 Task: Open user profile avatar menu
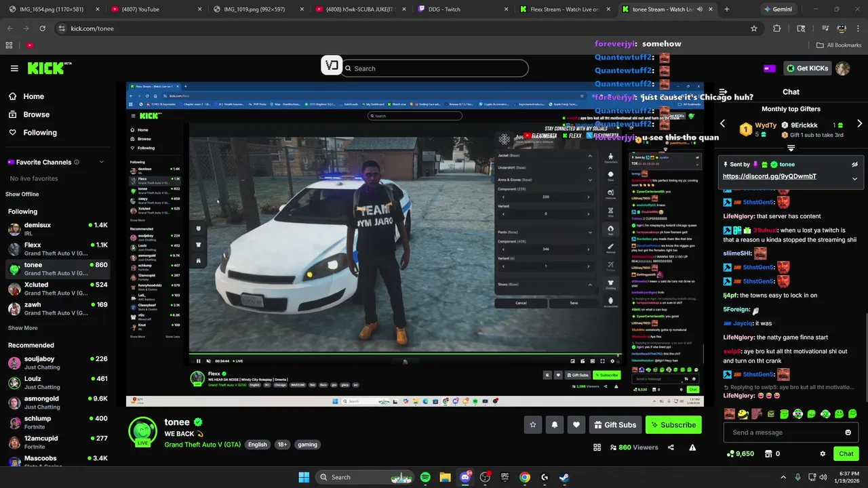(x=842, y=68)
